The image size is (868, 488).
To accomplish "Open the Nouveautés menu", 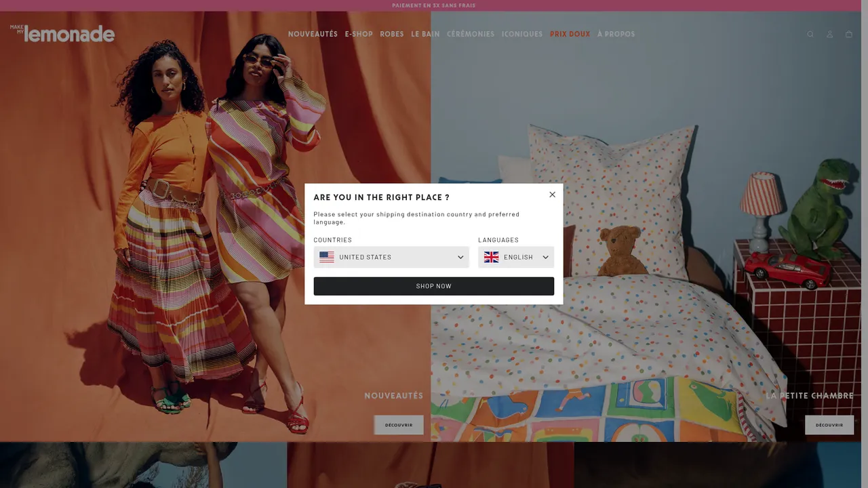I will (313, 34).
